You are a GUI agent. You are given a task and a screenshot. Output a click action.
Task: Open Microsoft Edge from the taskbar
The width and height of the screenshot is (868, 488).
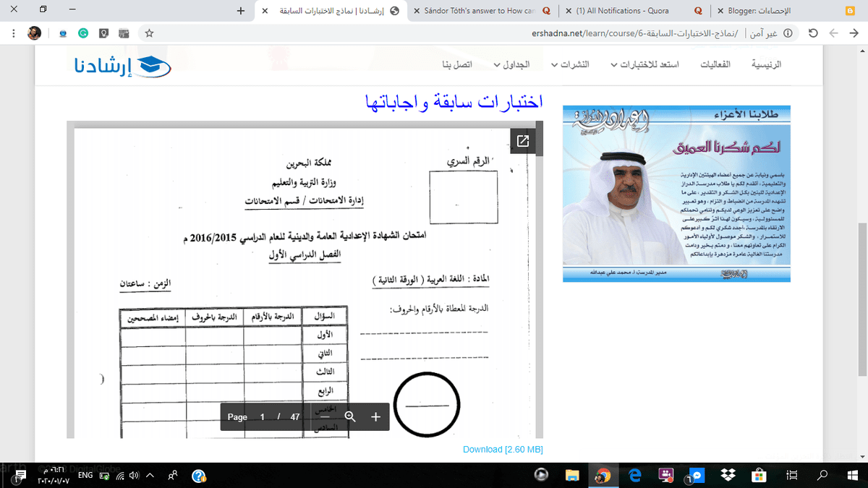[636, 476]
